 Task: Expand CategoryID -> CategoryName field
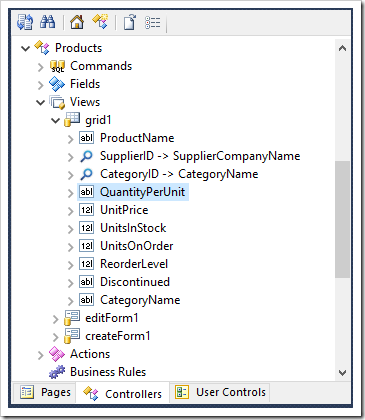click(x=70, y=175)
